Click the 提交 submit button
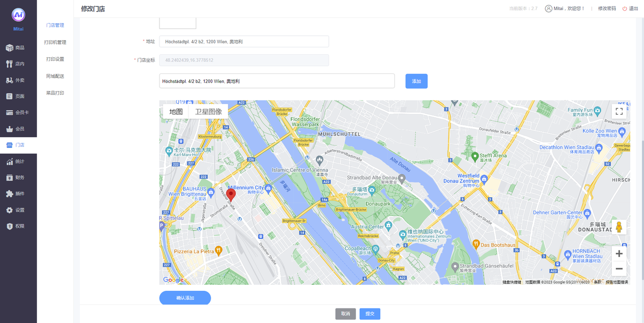Screen dimensions: 644x323 click(x=370, y=314)
